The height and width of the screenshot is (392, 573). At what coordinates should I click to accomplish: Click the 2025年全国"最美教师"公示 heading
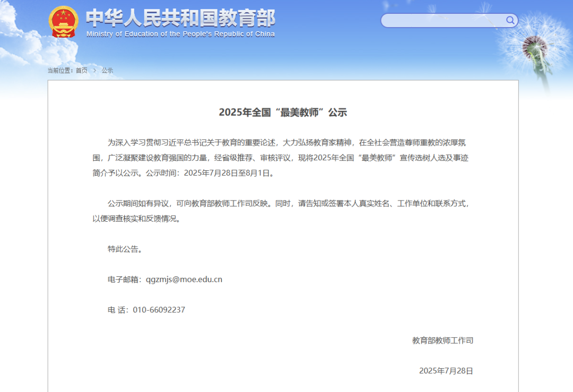pos(282,112)
